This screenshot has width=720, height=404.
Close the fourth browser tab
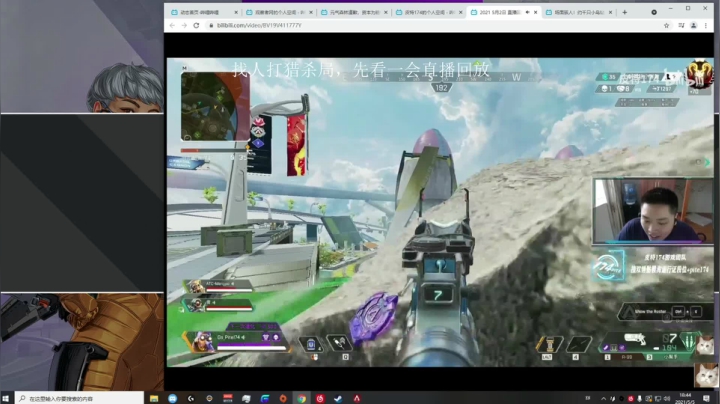pyautogui.click(x=461, y=12)
